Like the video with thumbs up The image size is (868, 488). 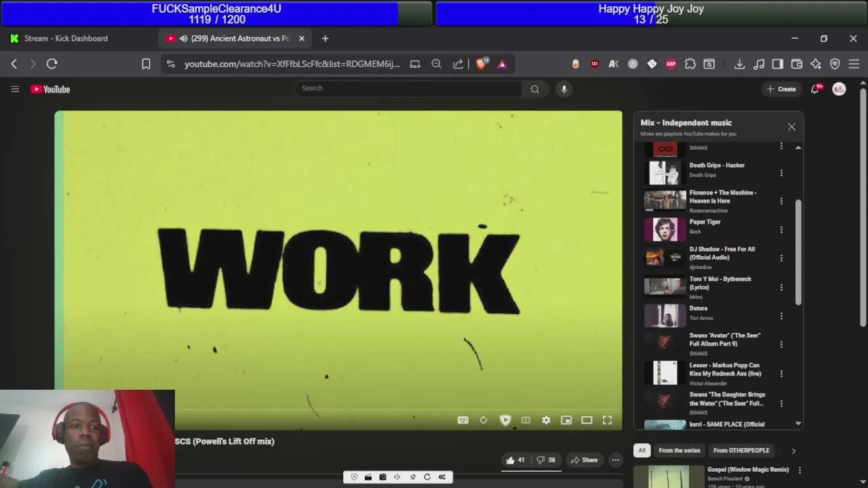[515, 460]
